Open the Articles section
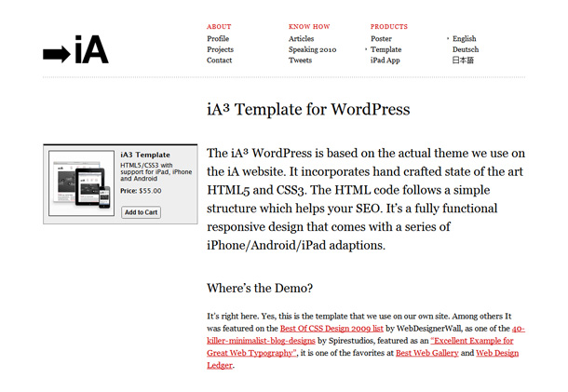 tap(301, 38)
